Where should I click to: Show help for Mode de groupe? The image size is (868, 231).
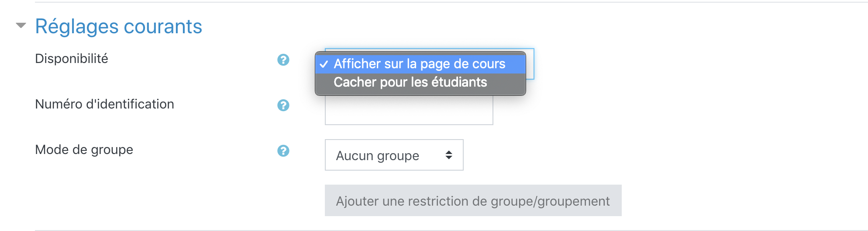[283, 151]
